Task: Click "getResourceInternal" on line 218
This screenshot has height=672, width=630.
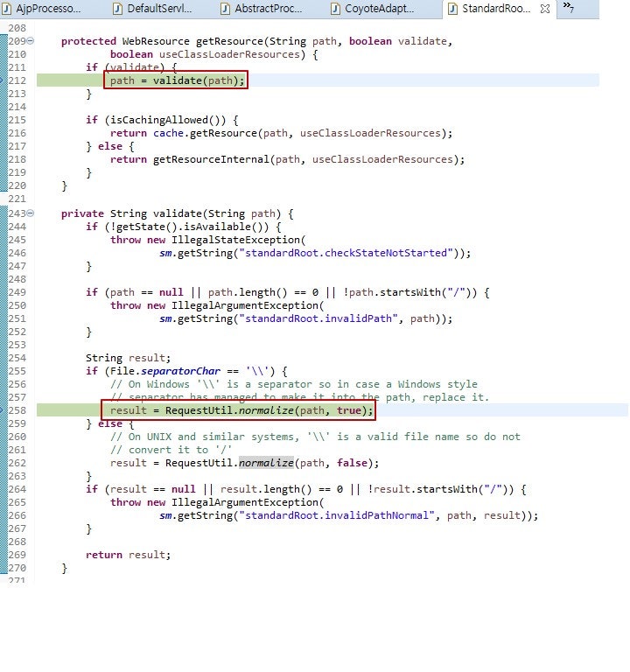Action: click(x=211, y=159)
